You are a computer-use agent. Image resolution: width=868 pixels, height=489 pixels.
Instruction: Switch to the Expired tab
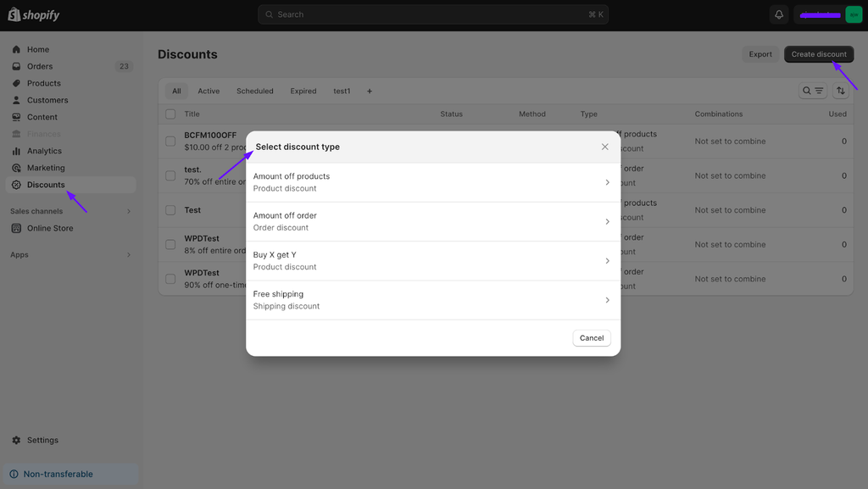pos(303,91)
